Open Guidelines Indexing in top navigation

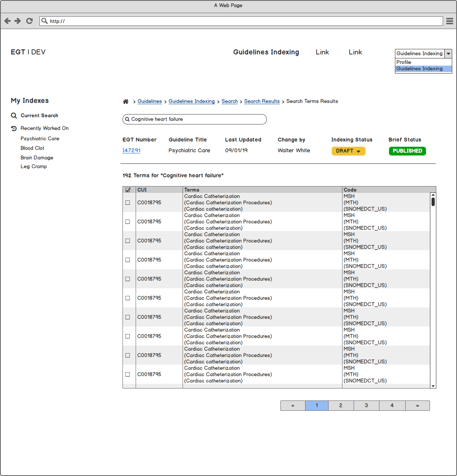pos(266,52)
